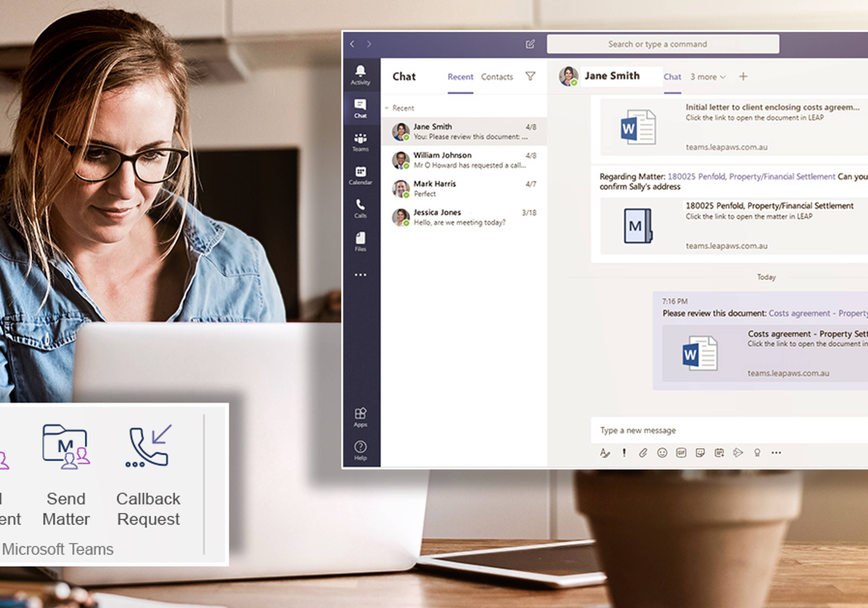
Task: Click Jane Smith's avatar in the chat header
Action: coord(568,77)
